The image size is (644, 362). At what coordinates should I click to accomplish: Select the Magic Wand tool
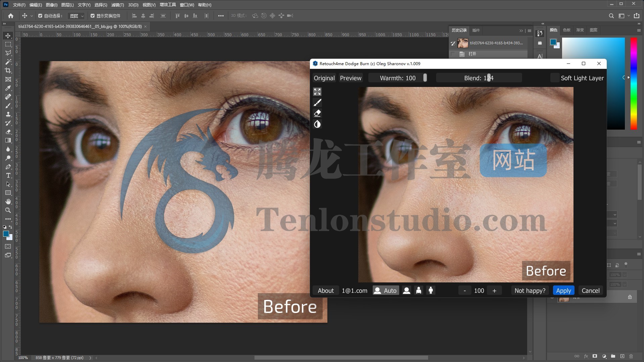[x=8, y=62]
